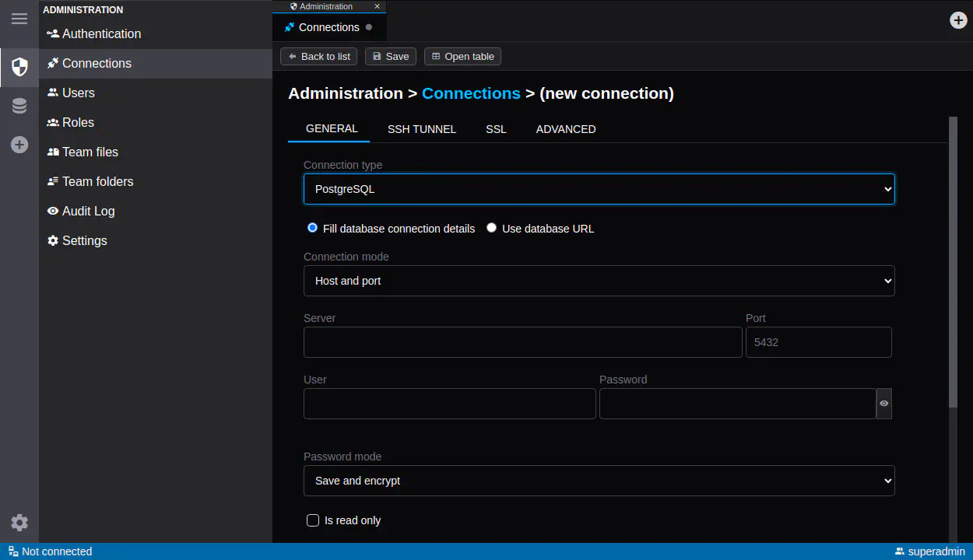
Task: Open the Password mode dropdown
Action: pyautogui.click(x=599, y=481)
